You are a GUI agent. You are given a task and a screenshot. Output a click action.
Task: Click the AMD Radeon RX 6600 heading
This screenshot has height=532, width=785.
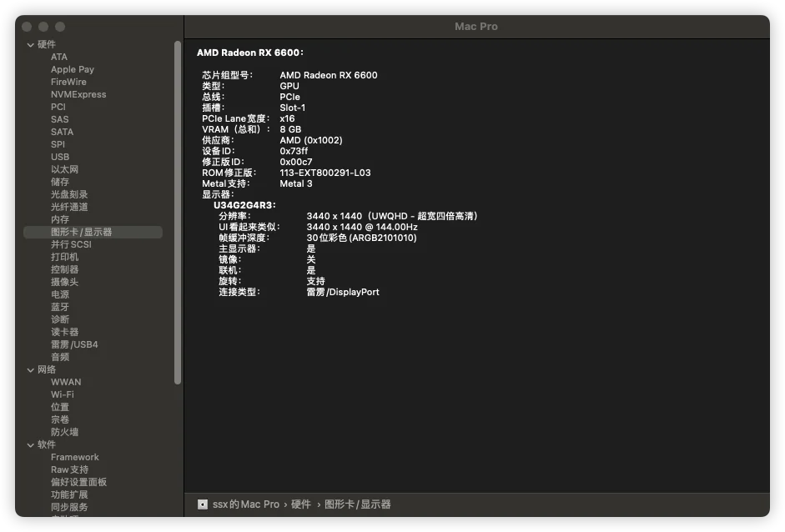coord(249,53)
